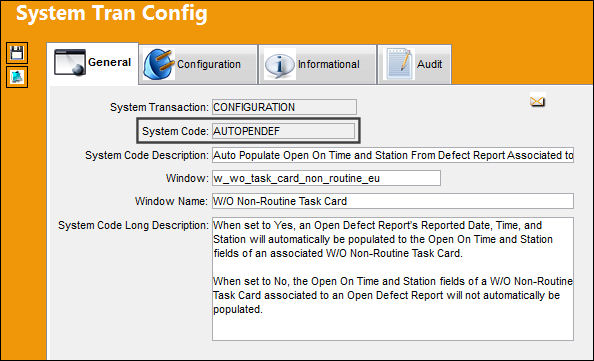The height and width of the screenshot is (361, 594).
Task: Click the System Code Long Description label
Action: [x=133, y=225]
